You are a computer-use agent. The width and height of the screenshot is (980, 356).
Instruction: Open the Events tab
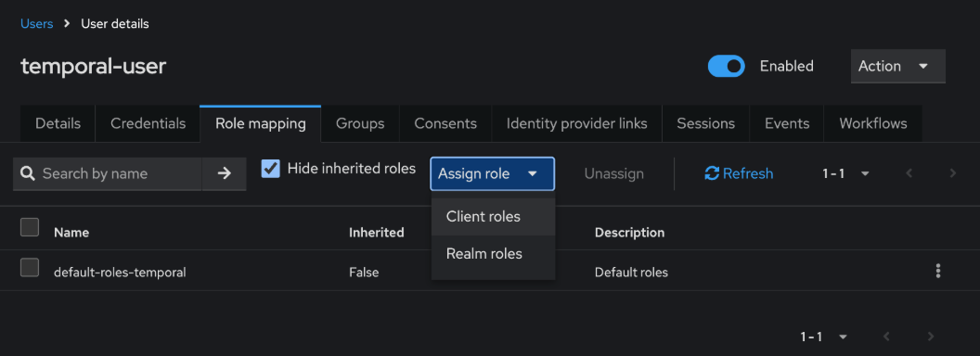(787, 123)
